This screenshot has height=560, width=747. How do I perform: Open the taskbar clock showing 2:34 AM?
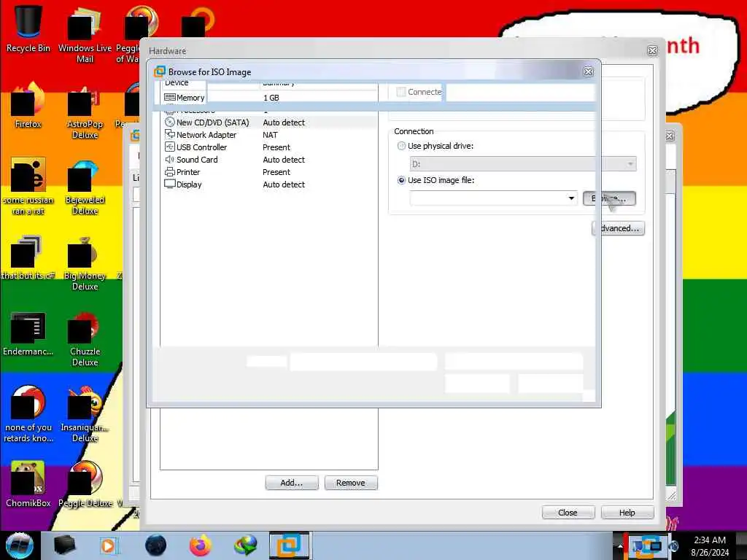point(710,546)
